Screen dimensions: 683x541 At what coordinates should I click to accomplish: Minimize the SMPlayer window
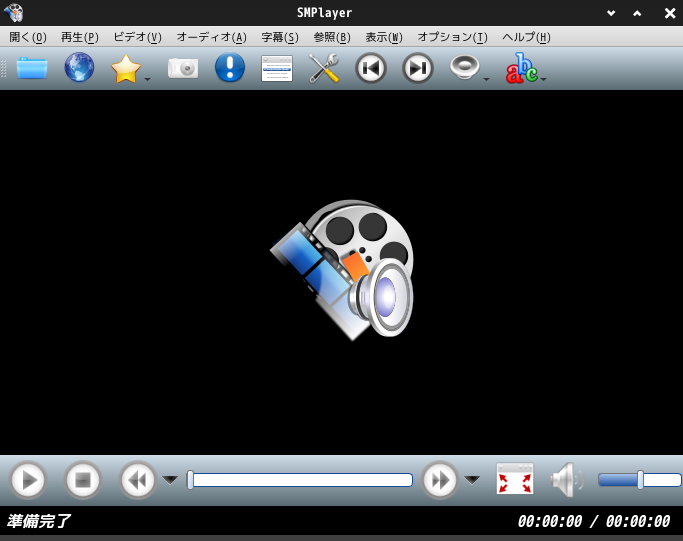611,13
